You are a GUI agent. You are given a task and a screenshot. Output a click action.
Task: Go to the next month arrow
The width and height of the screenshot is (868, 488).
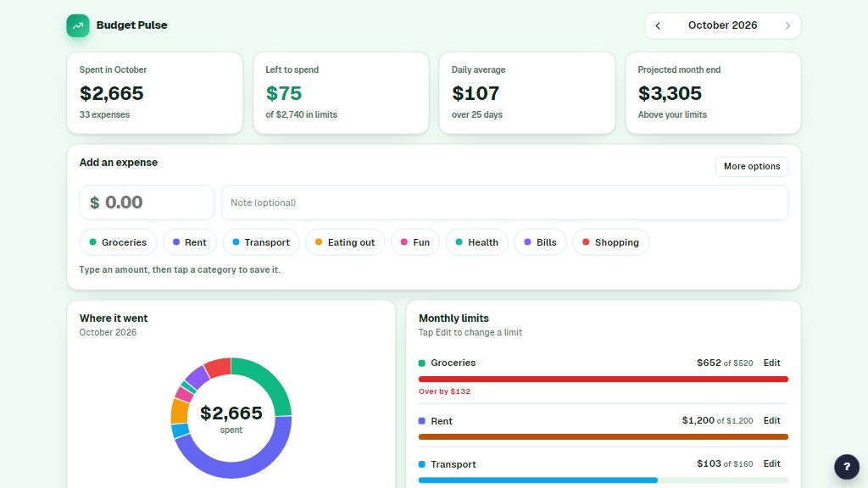pyautogui.click(x=787, y=25)
